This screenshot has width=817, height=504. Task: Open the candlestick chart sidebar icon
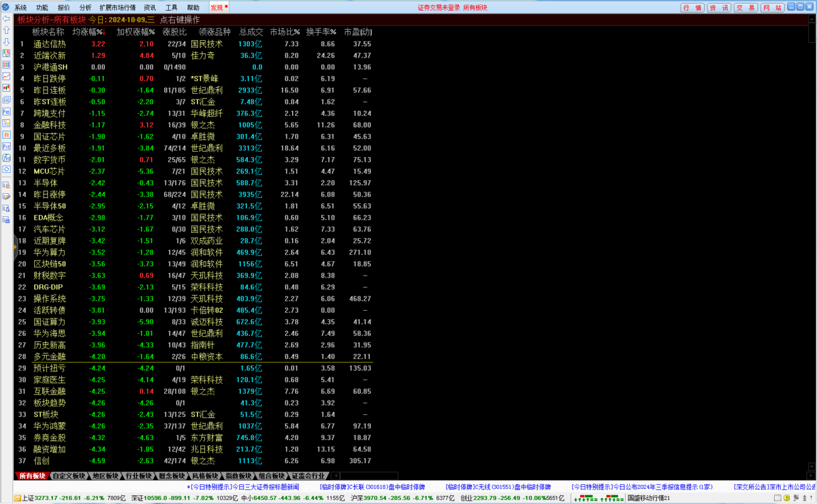(x=6, y=88)
